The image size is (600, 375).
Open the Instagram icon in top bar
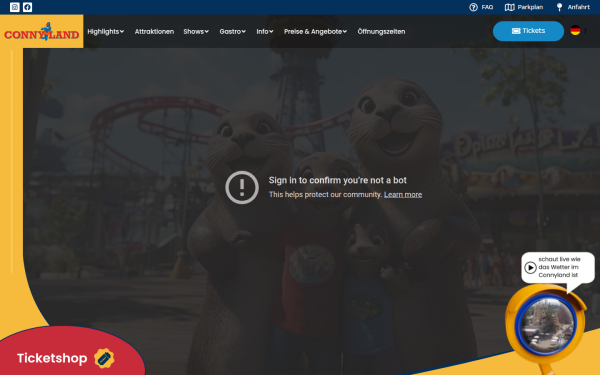tap(15, 7)
